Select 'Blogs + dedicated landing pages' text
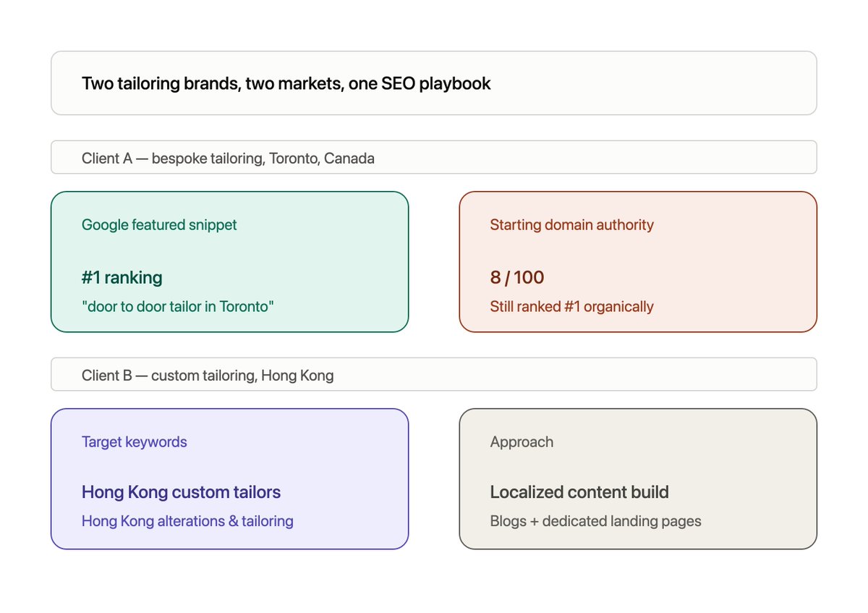The height and width of the screenshot is (613, 868). (595, 520)
